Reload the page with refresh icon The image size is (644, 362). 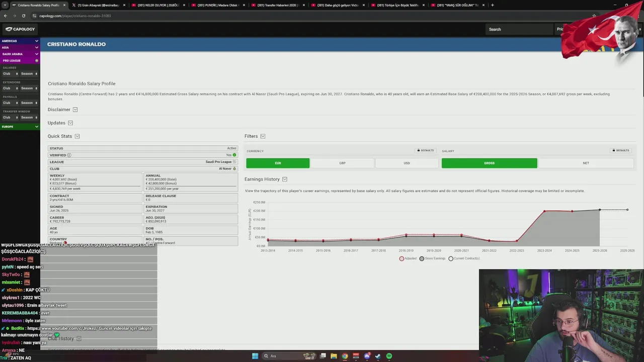click(x=23, y=16)
